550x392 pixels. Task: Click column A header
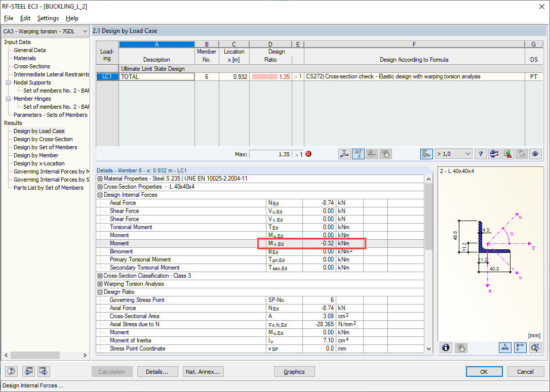[x=157, y=45]
